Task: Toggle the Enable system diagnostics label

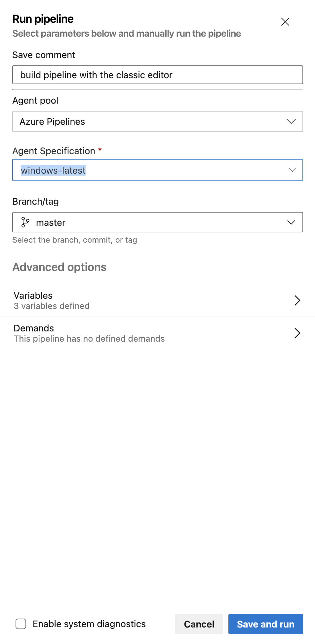Action: [89, 624]
